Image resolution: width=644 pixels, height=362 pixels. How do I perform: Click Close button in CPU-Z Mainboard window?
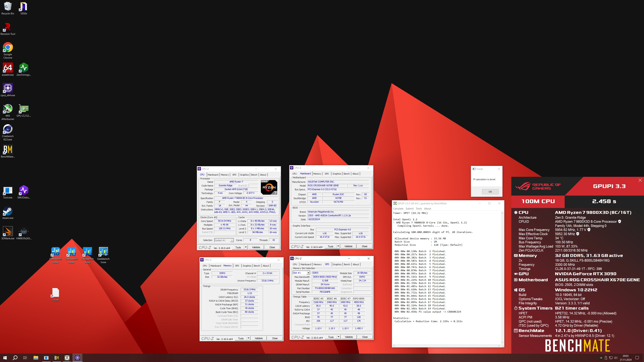[x=364, y=246]
